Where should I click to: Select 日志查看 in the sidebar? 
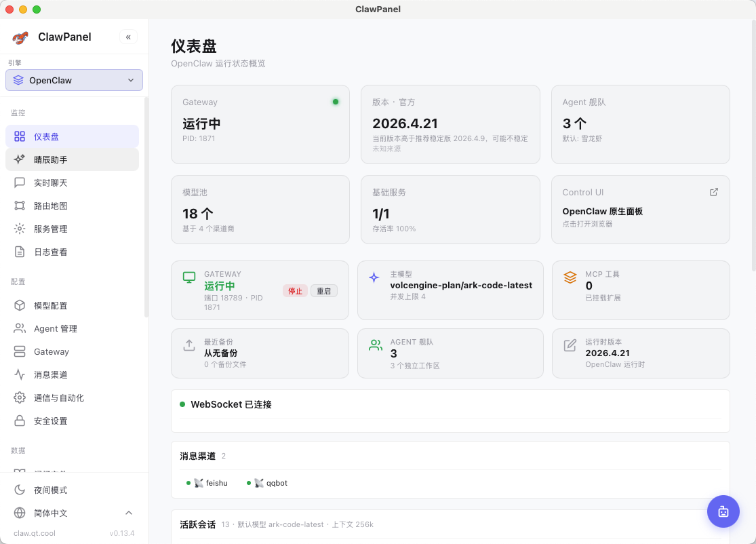tap(50, 252)
